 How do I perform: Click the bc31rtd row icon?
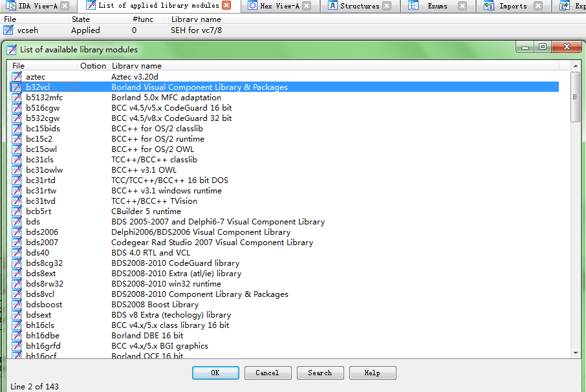[16, 180]
